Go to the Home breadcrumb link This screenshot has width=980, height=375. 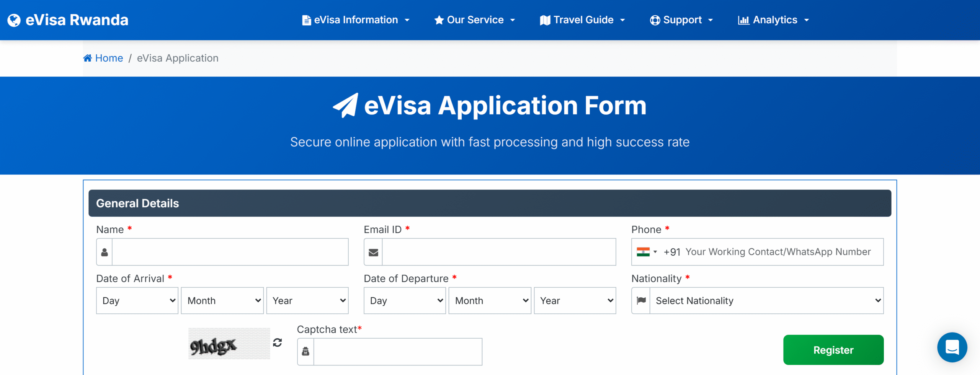[x=109, y=58]
